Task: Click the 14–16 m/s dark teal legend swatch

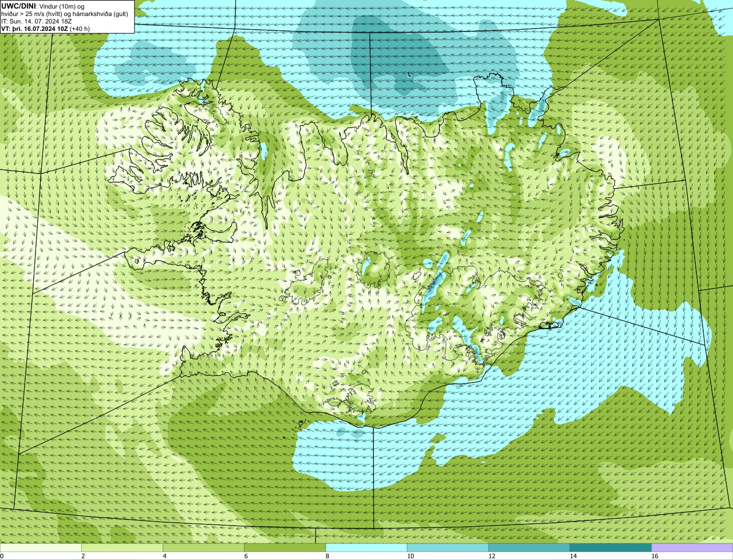Action: point(611,548)
